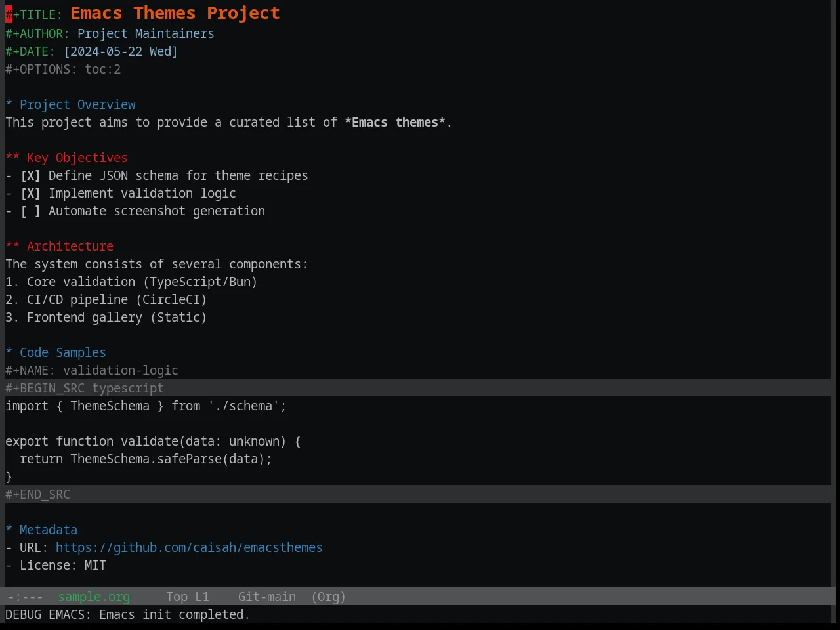The width and height of the screenshot is (840, 630).
Task: Click 'The system consists of several components' line
Action: 156,264
